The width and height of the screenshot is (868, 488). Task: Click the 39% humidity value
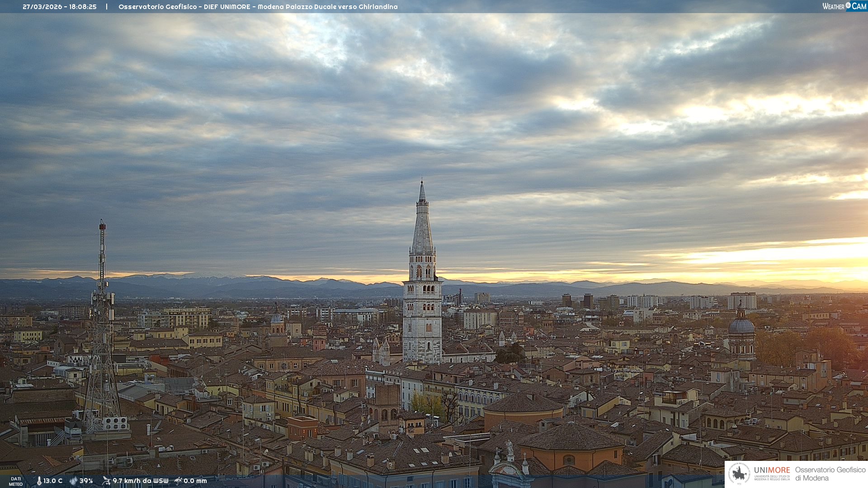pos(86,481)
